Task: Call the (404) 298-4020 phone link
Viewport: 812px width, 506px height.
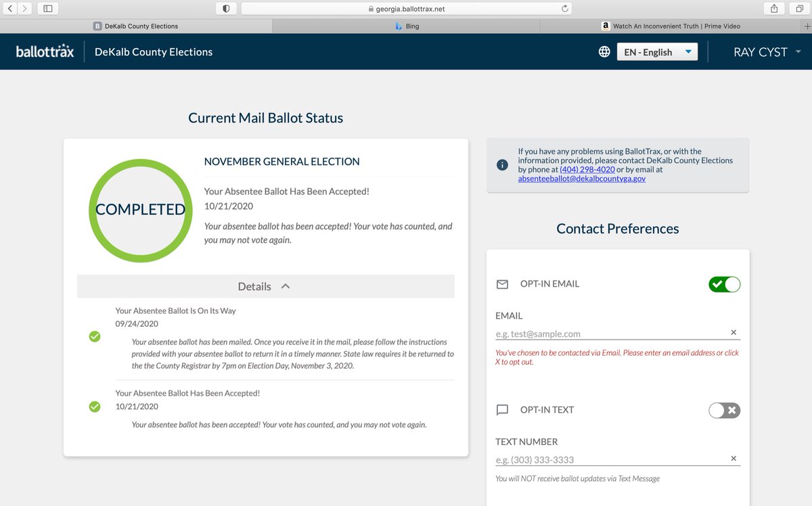Action: 587,170
